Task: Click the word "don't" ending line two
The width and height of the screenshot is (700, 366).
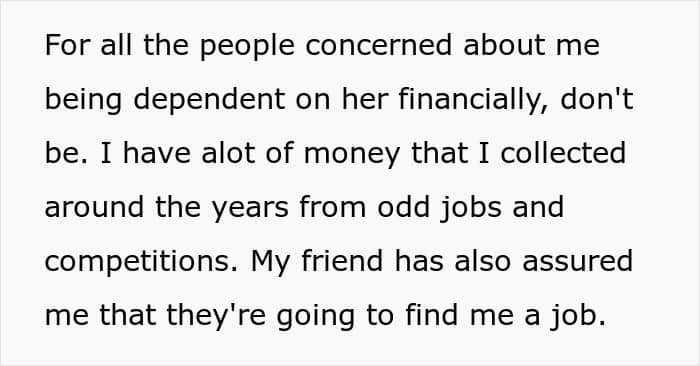Action: pos(596,99)
